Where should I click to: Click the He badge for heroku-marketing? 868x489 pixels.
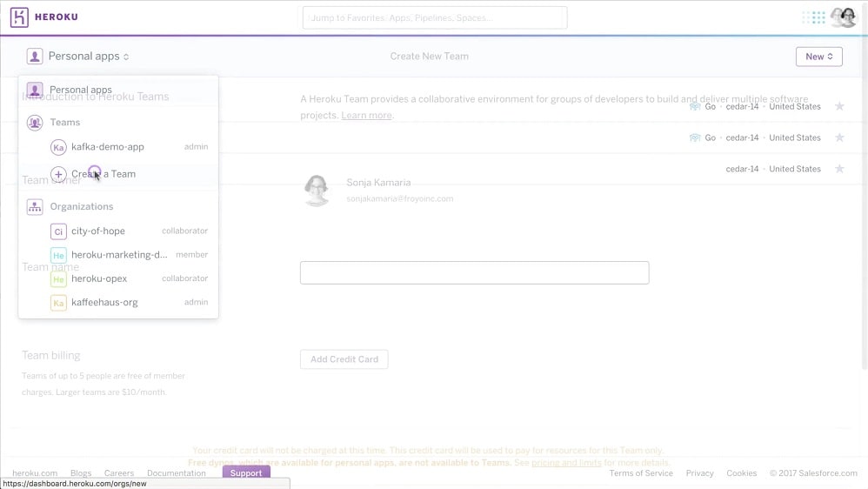click(58, 255)
